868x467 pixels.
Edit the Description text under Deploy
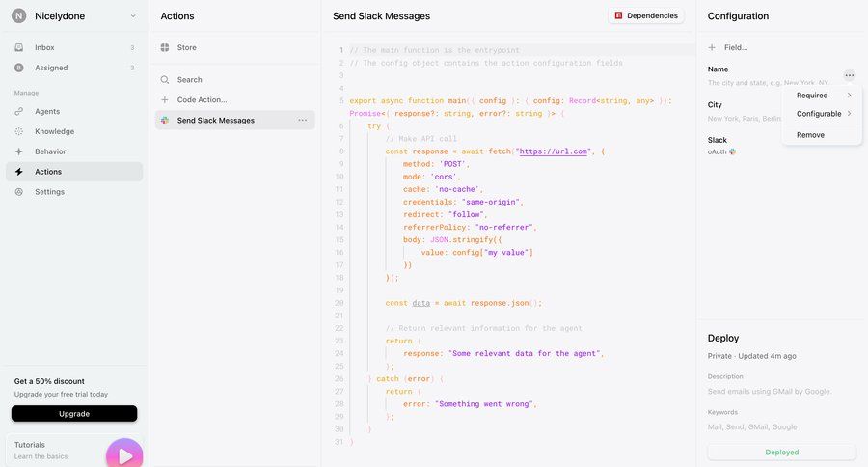(x=770, y=391)
